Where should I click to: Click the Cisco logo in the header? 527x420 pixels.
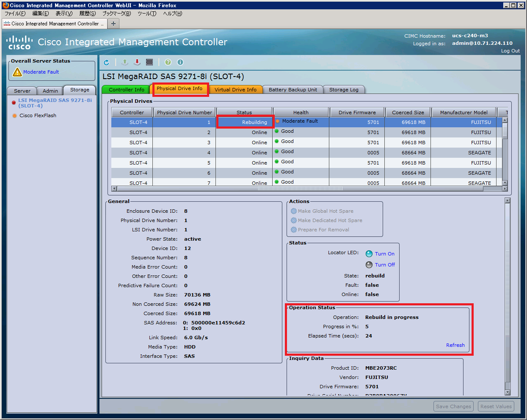click(19, 42)
